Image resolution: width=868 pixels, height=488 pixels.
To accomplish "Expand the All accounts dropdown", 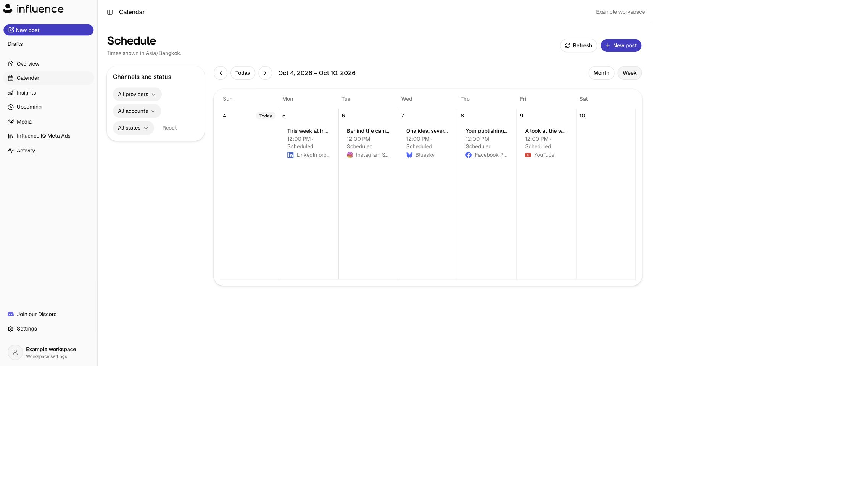I will tap(137, 111).
